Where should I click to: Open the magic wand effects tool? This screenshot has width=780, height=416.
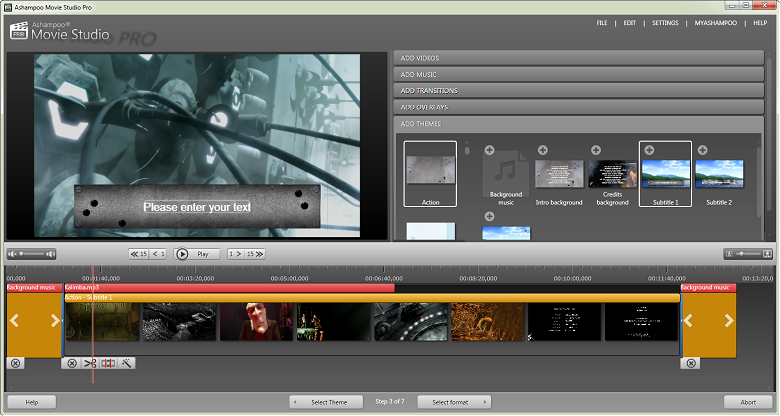(127, 363)
